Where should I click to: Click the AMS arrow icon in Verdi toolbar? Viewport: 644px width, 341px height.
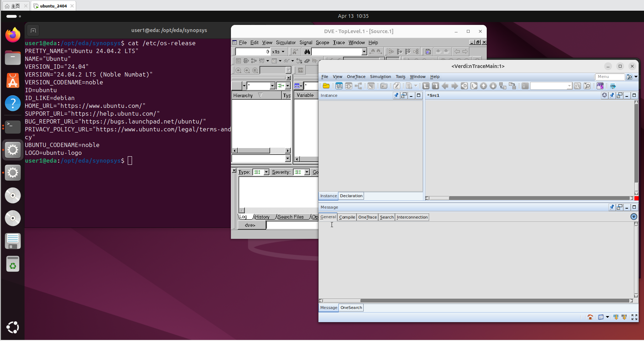613,86
